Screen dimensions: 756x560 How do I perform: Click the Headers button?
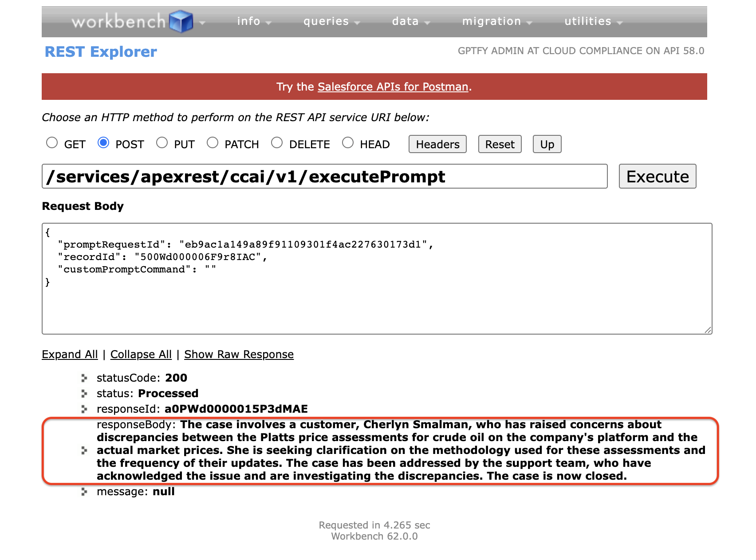[x=437, y=144]
